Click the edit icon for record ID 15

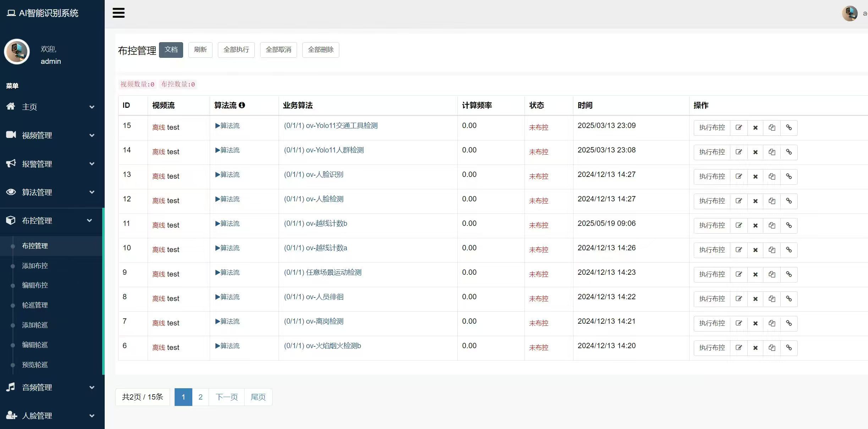[x=739, y=128]
